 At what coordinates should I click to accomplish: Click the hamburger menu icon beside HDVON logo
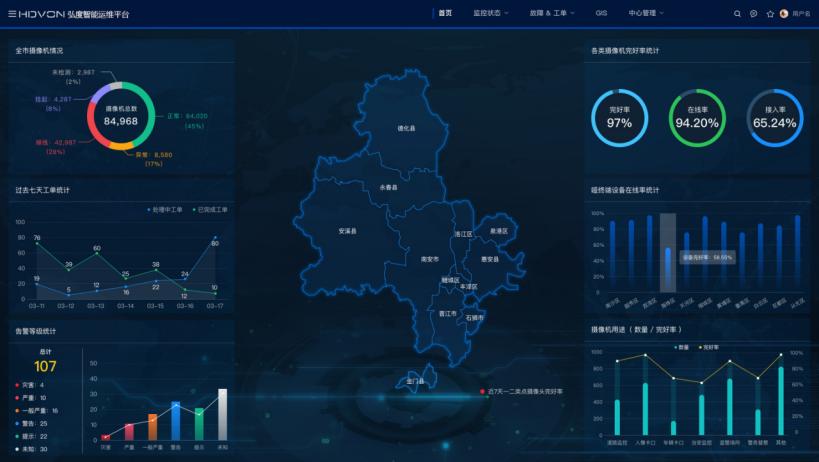pos(11,14)
